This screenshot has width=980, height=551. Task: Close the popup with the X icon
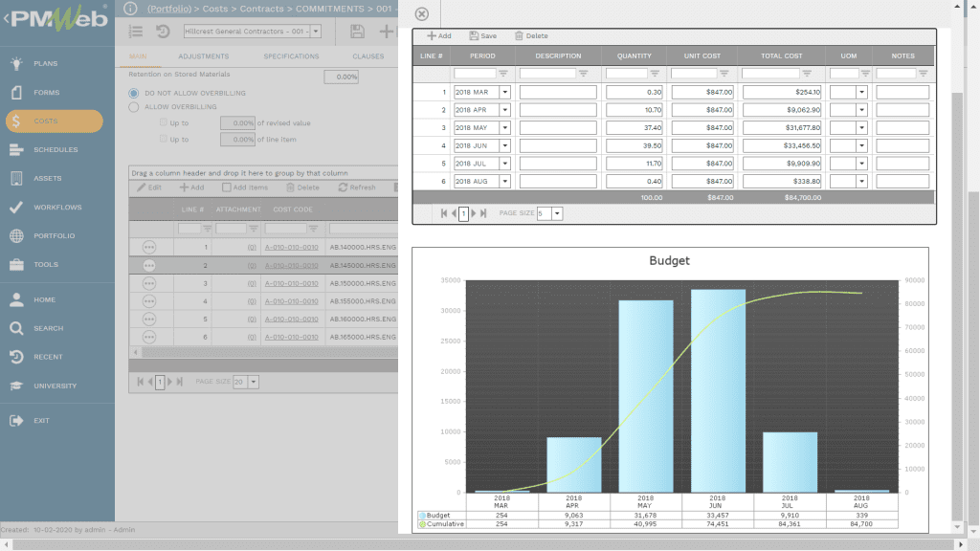click(x=422, y=13)
